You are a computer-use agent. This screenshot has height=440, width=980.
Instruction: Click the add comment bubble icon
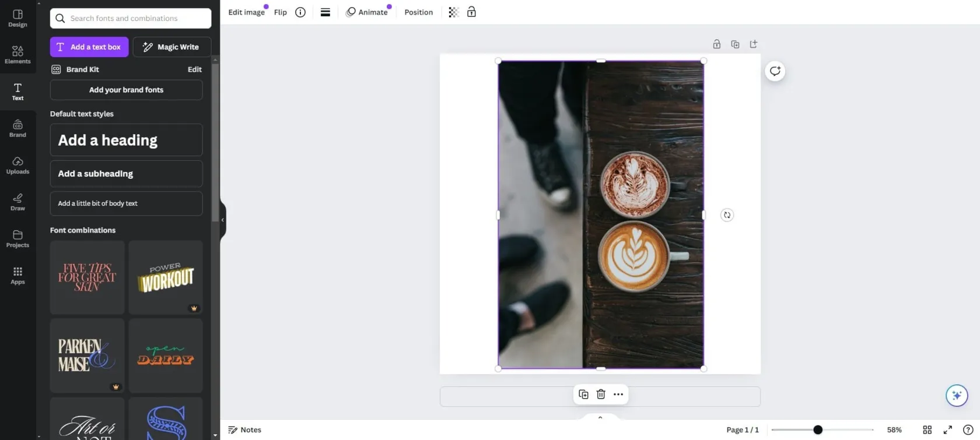click(775, 71)
